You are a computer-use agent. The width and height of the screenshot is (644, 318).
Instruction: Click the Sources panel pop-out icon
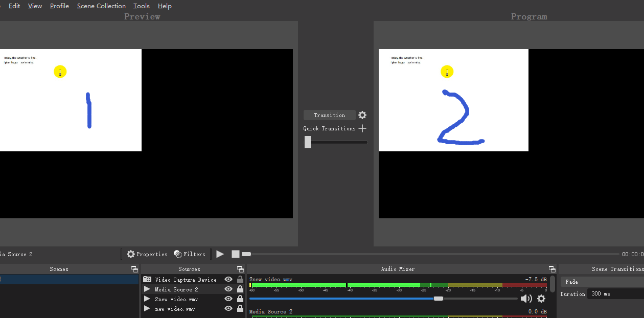240,269
